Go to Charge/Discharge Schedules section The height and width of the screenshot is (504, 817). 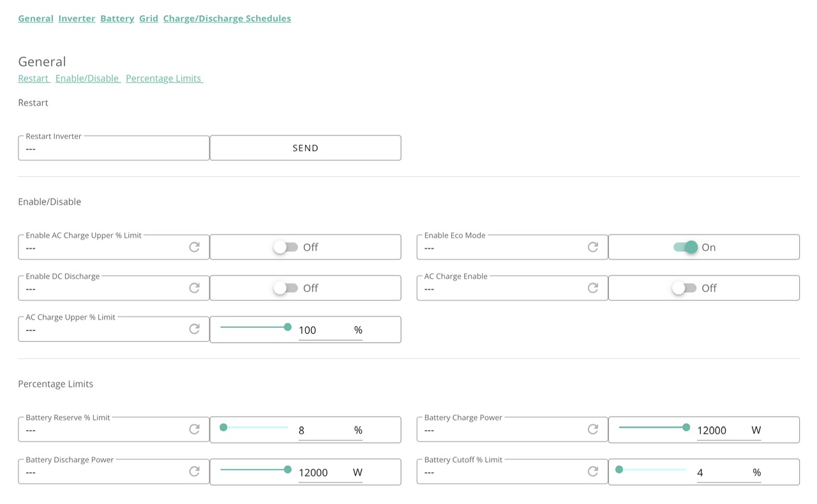click(x=227, y=19)
